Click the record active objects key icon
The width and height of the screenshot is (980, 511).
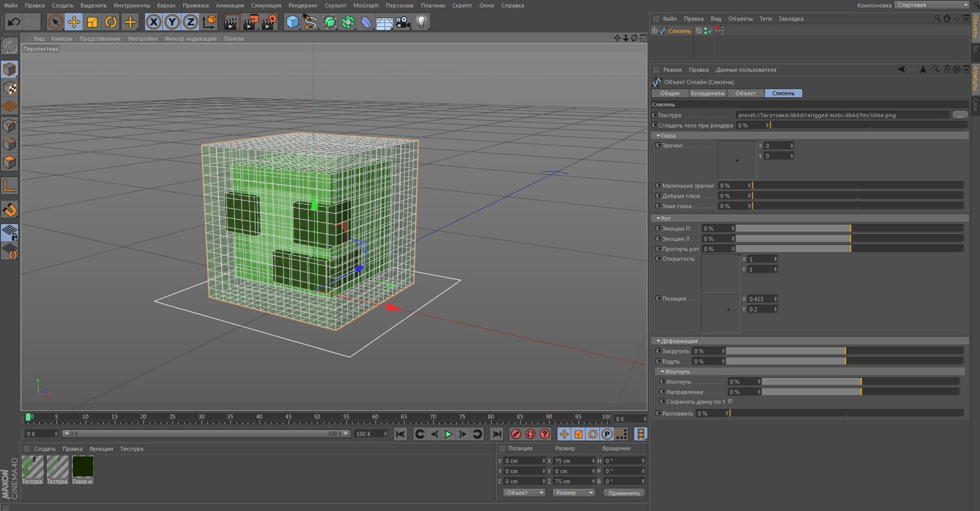click(x=516, y=434)
